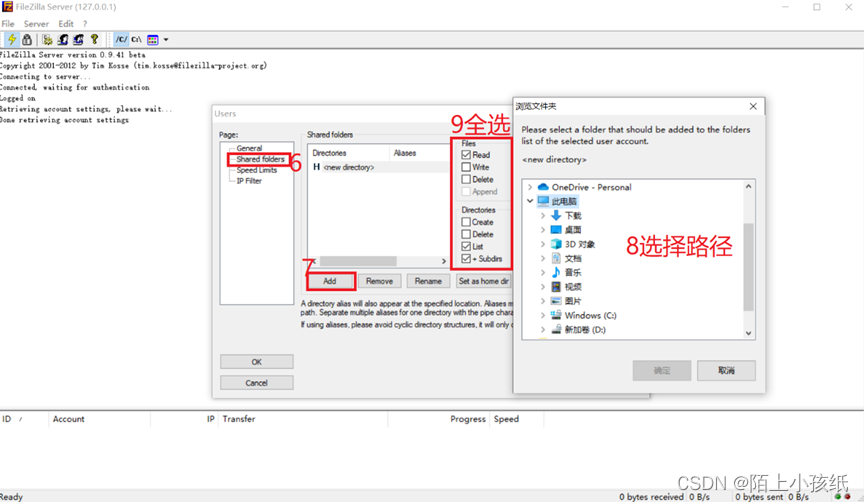Toggle the + Subdirs checkbox
This screenshot has height=502, width=864.
(466, 258)
